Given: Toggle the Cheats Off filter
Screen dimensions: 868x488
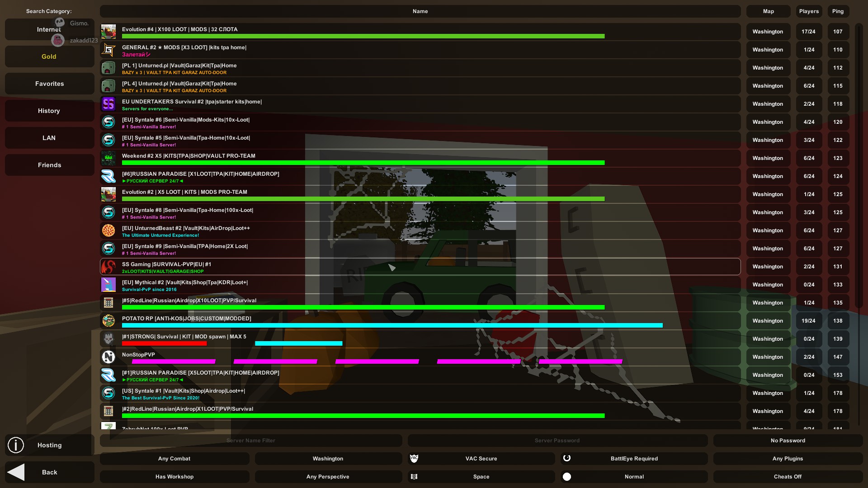Looking at the screenshot, I should [788, 477].
